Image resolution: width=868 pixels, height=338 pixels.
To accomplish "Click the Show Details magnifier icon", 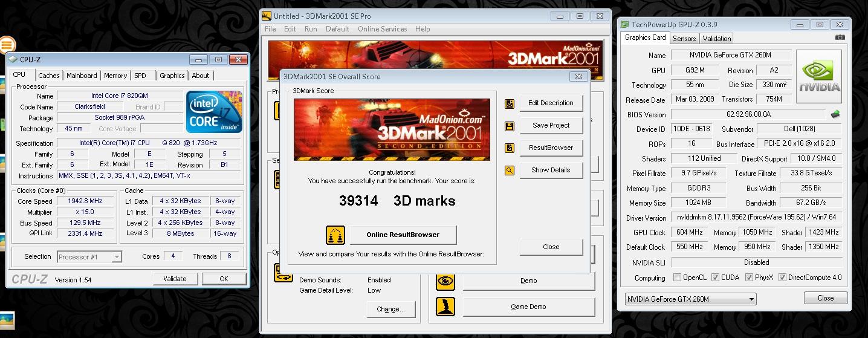I will click(x=510, y=171).
